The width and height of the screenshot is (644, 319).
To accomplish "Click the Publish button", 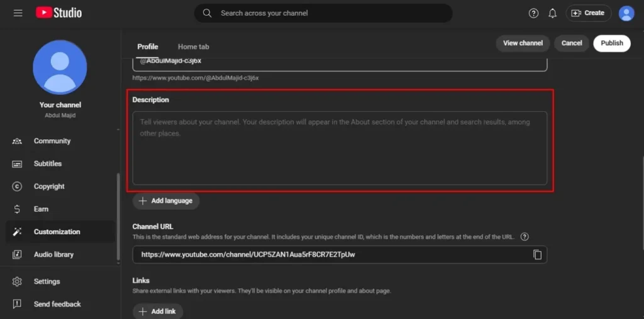I will click(612, 43).
